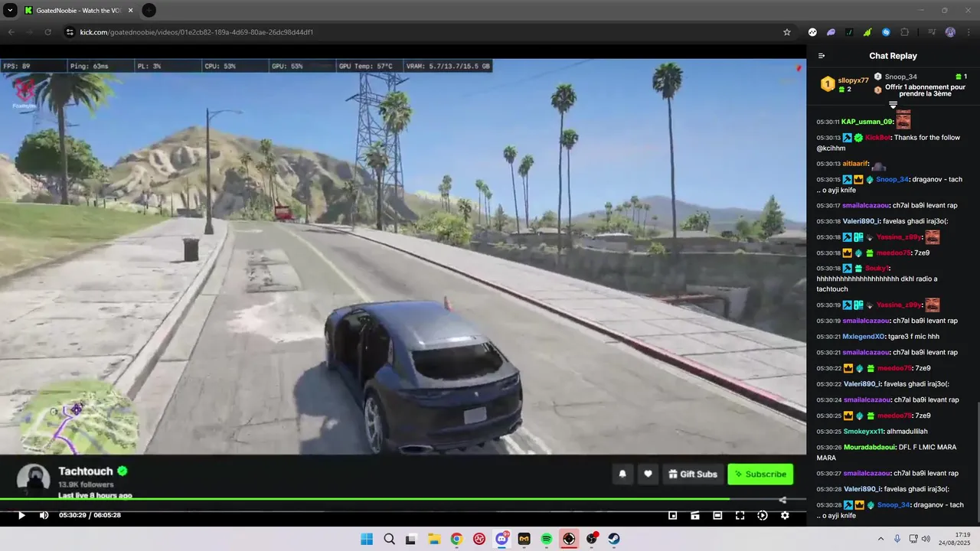
Task: Toggle picture-in-picture icon in the player
Action: coord(673,516)
